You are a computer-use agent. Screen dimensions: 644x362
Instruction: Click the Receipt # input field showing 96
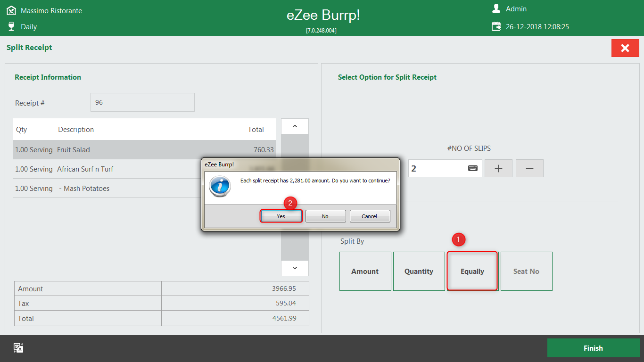pyautogui.click(x=142, y=102)
